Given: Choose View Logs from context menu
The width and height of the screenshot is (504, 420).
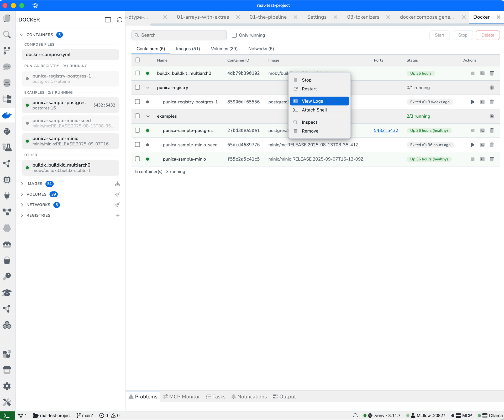Looking at the screenshot, I should point(319,101).
